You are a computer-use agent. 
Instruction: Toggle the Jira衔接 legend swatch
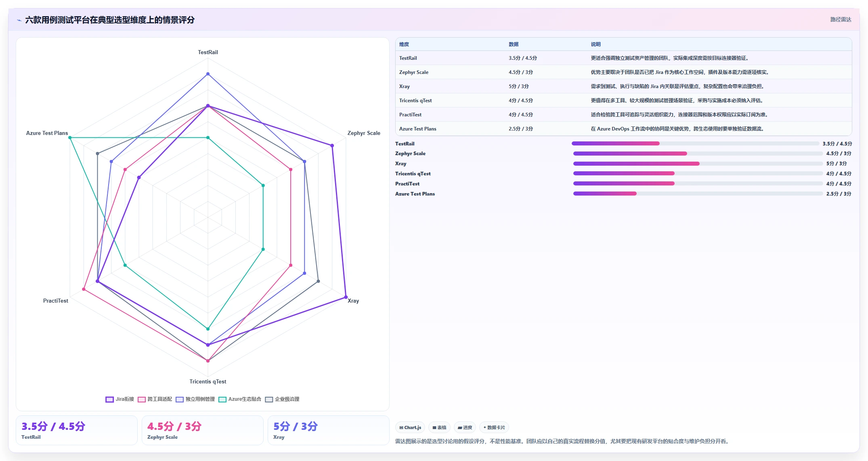(x=109, y=399)
